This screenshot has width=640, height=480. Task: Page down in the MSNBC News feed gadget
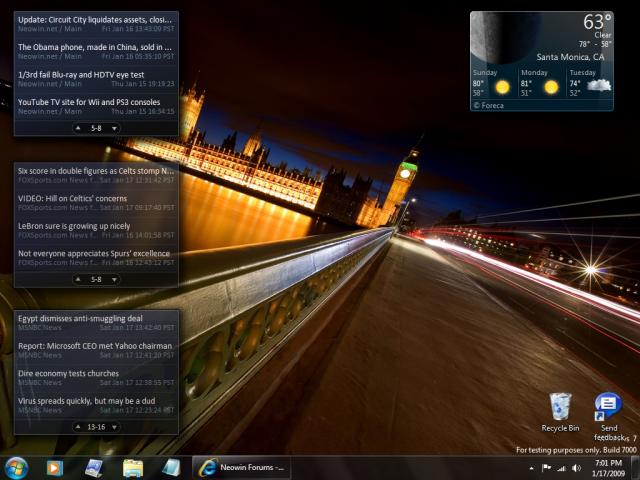(114, 427)
